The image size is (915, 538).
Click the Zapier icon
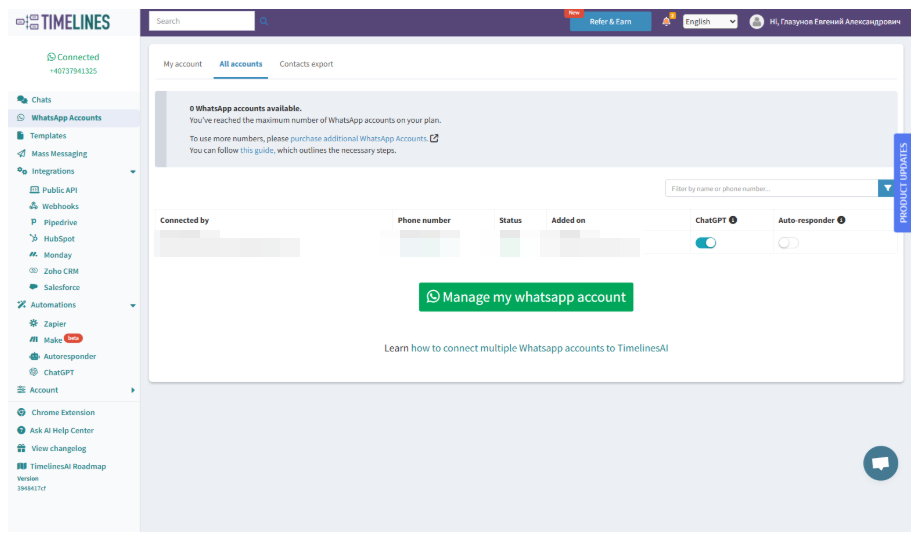pyautogui.click(x=34, y=324)
